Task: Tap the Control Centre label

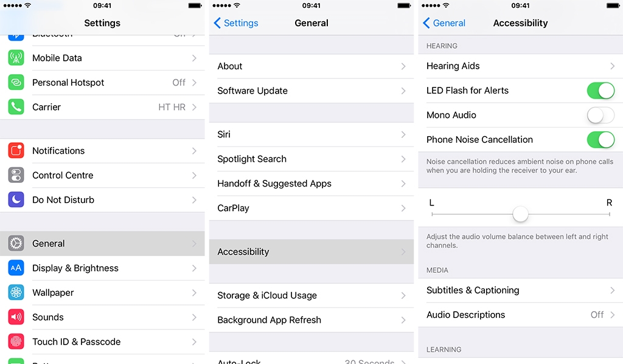Action: (x=63, y=176)
